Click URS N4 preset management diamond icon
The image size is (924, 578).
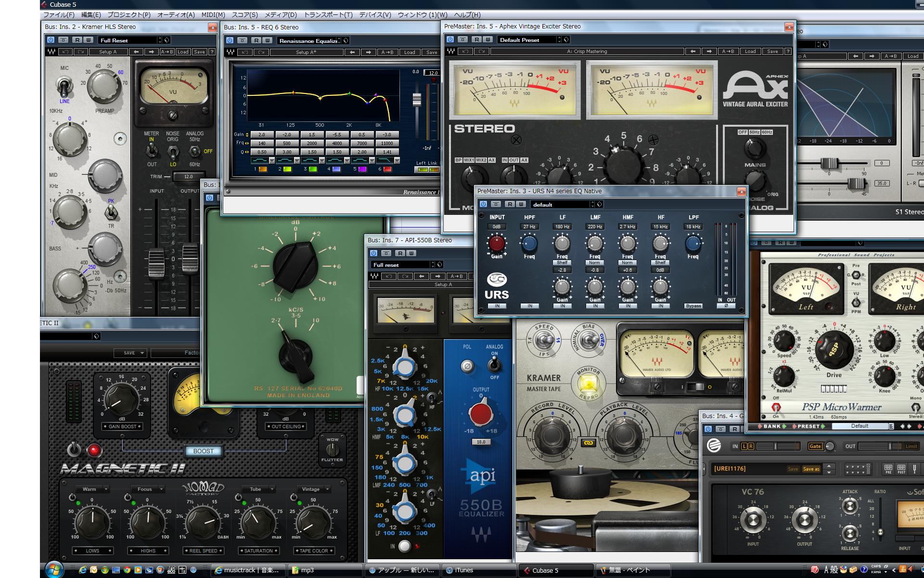[600, 204]
